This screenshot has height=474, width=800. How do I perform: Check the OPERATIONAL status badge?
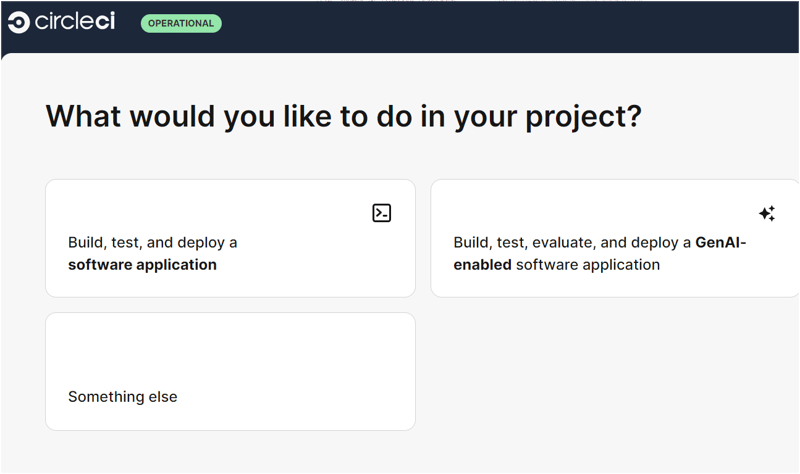tap(181, 23)
